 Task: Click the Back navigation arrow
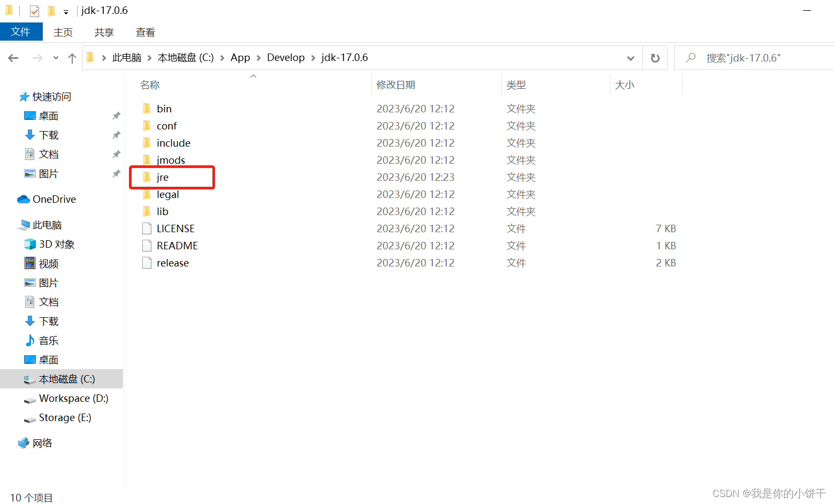tap(13, 57)
